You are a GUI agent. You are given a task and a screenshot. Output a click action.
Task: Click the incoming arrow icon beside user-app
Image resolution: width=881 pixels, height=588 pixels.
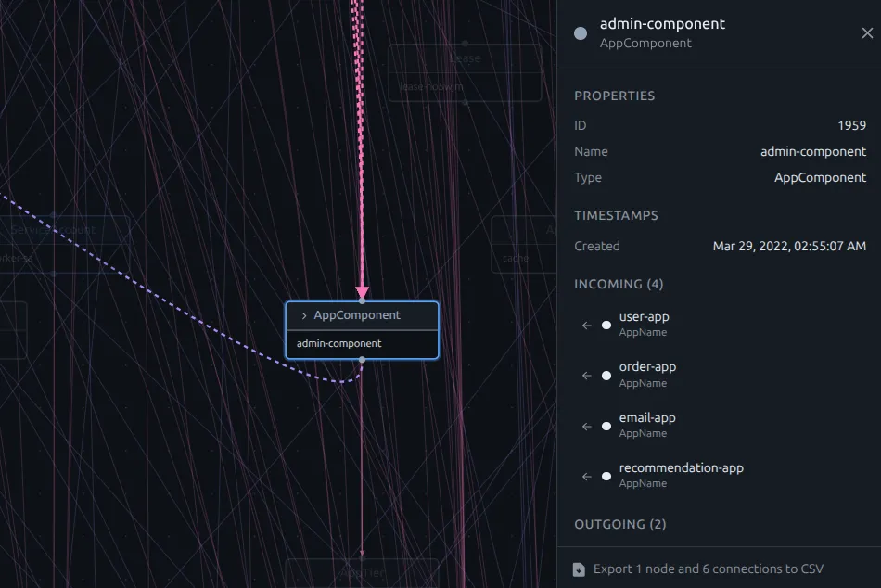point(586,326)
